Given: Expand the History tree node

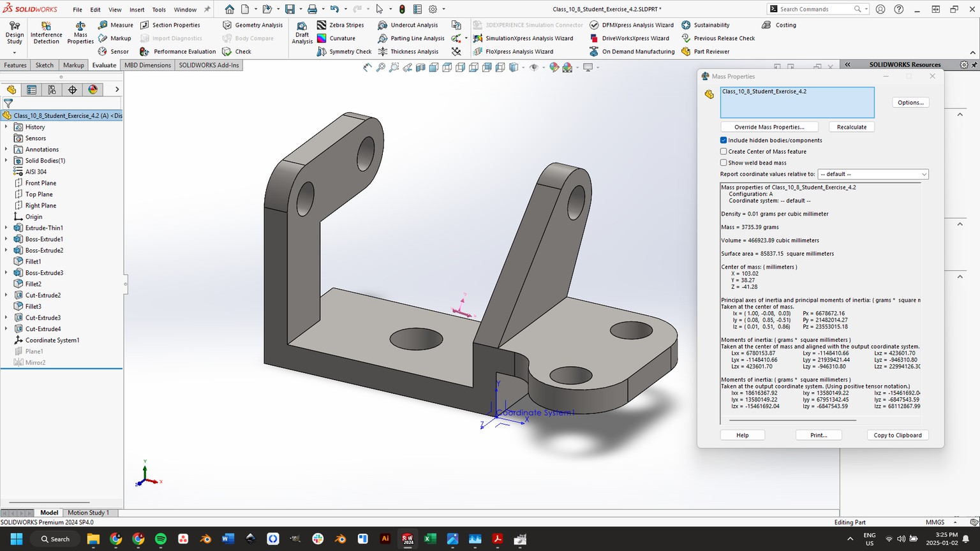Looking at the screenshot, I should pos(6,127).
